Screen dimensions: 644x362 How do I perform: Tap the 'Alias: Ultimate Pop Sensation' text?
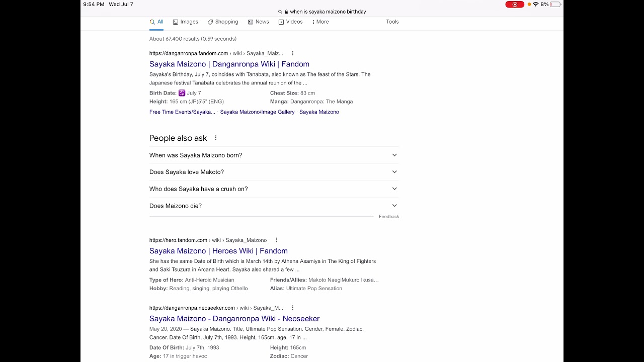306,289
